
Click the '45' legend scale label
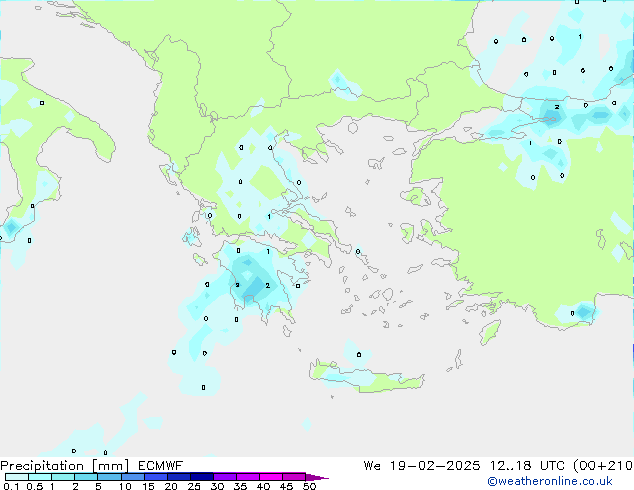(x=286, y=486)
